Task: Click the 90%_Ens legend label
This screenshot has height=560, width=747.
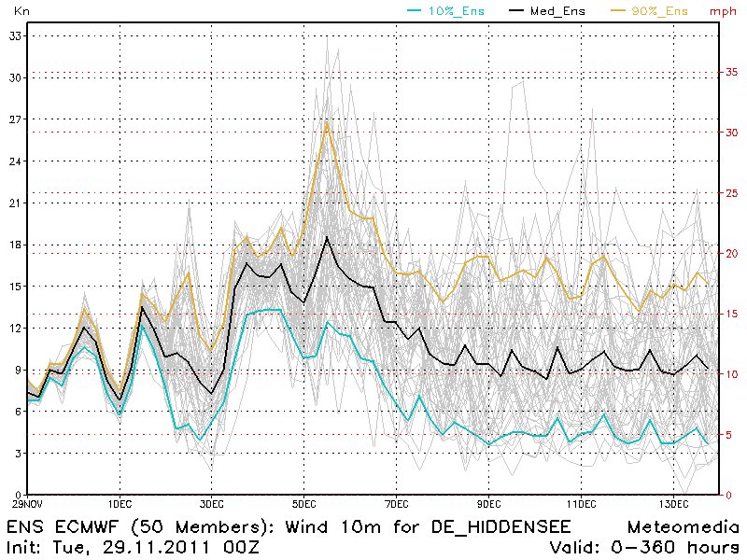Action: (660, 11)
